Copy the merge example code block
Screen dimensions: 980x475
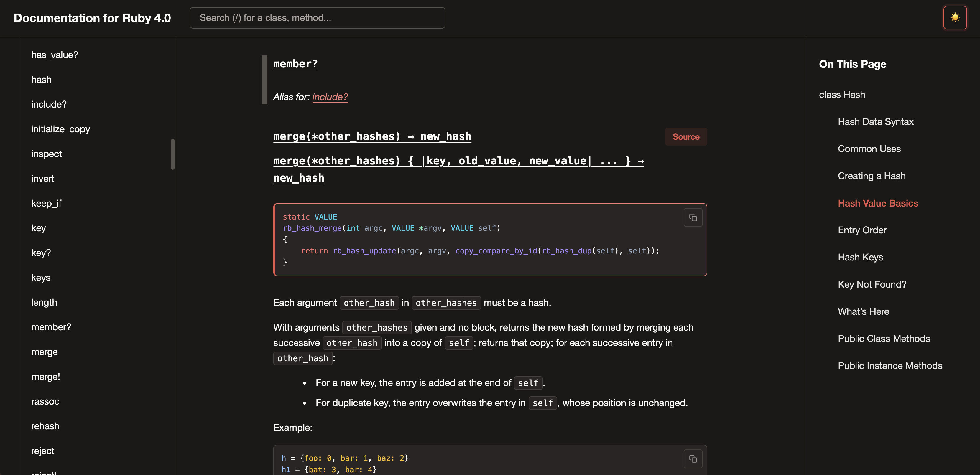693,459
